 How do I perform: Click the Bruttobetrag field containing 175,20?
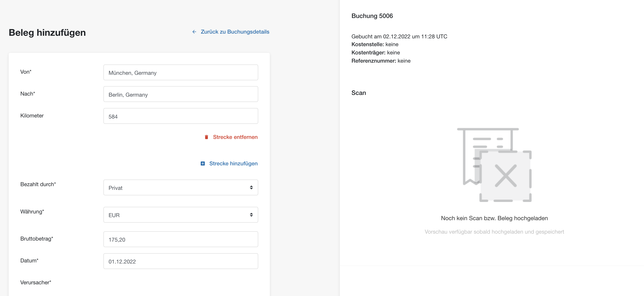(x=181, y=239)
